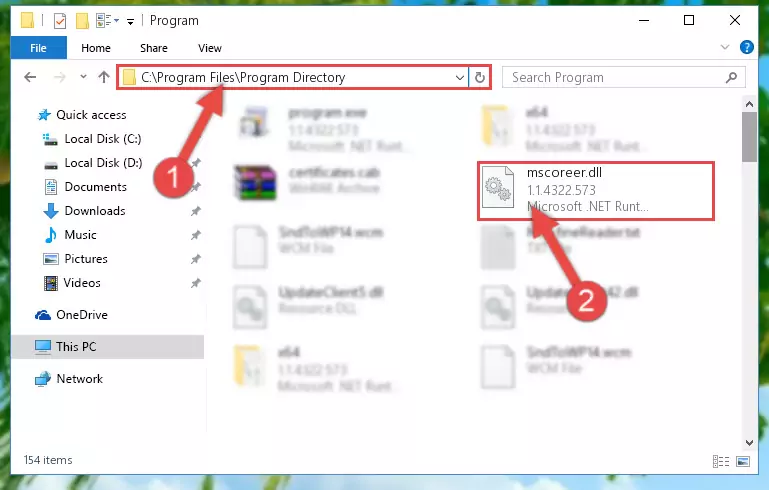
Task: Open the File menu
Action: pyautogui.click(x=38, y=48)
